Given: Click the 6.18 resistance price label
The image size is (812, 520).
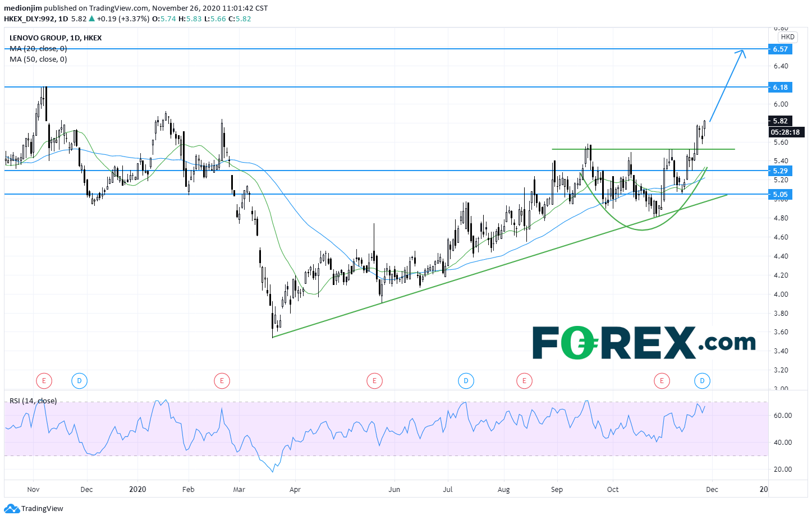Looking at the screenshot, I should 780,88.
